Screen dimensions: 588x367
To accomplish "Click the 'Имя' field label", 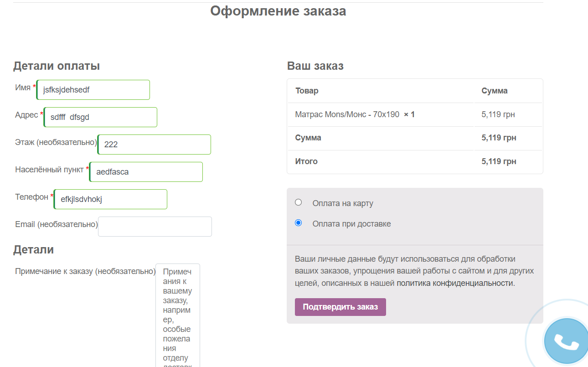I will pos(23,88).
